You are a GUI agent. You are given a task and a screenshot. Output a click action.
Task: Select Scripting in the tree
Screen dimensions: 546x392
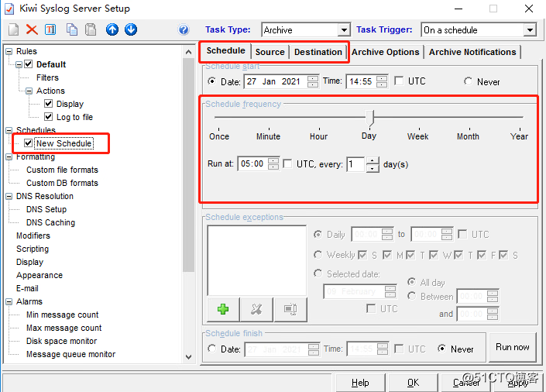tap(33, 249)
